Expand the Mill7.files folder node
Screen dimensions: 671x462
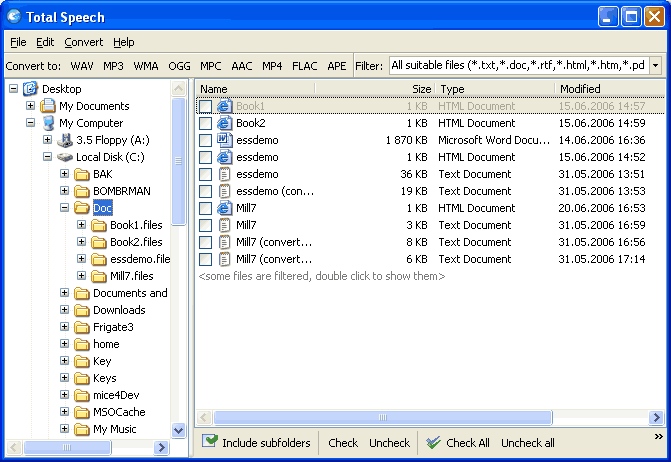tap(81, 276)
